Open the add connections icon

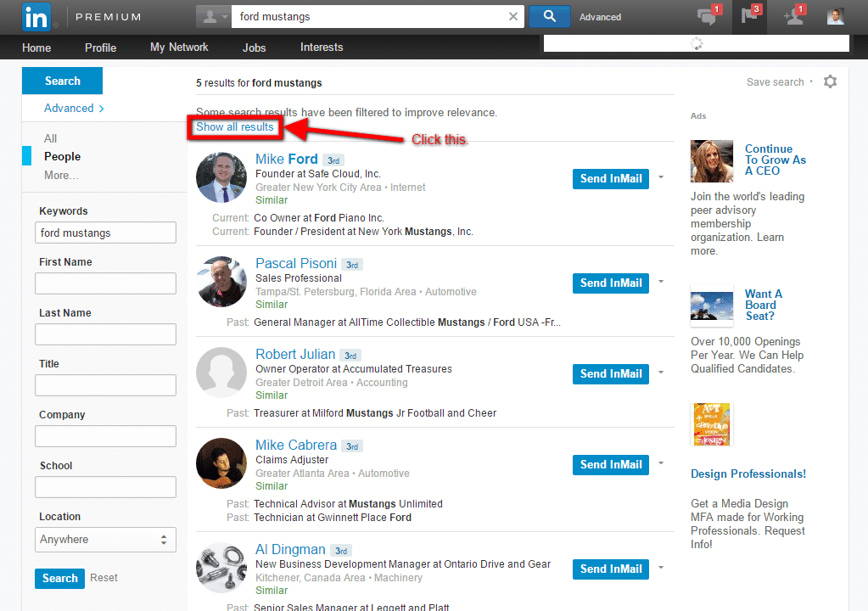(x=794, y=16)
